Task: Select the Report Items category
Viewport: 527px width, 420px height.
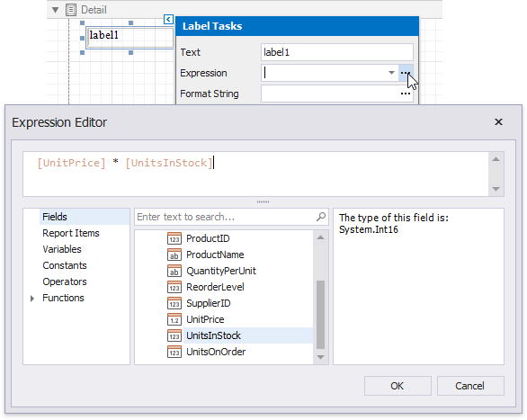Action: pyautogui.click(x=71, y=233)
